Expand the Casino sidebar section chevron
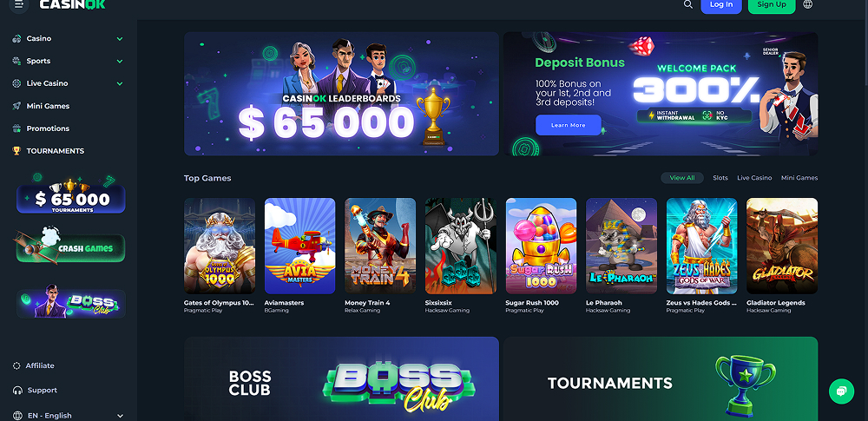Screen dimensions: 868x421 click(120, 39)
